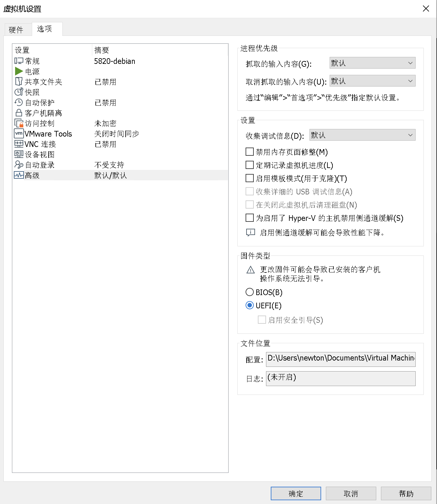Toggle 启用模板模式(用于克隆)(T) checkbox
The height and width of the screenshot is (504, 437).
tap(250, 178)
